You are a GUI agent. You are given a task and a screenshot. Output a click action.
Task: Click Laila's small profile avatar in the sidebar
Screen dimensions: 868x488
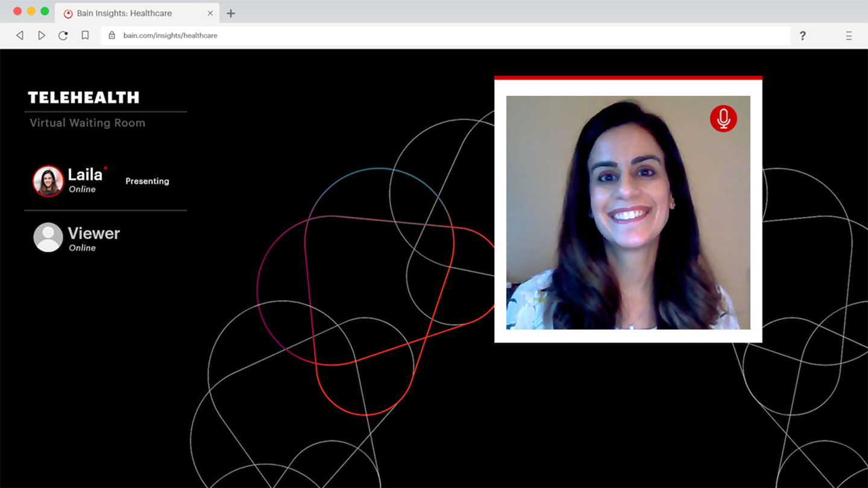48,181
